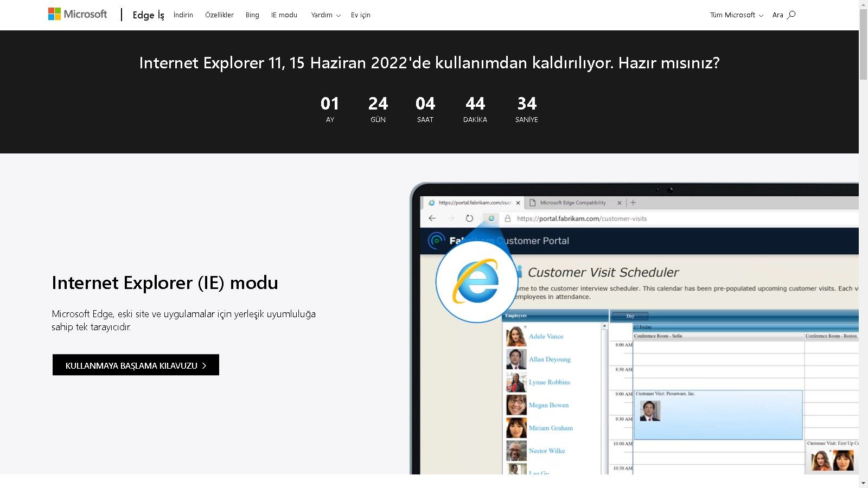868x488 pixels.
Task: Click the 9:00 AM time slot label
Action: tap(624, 394)
